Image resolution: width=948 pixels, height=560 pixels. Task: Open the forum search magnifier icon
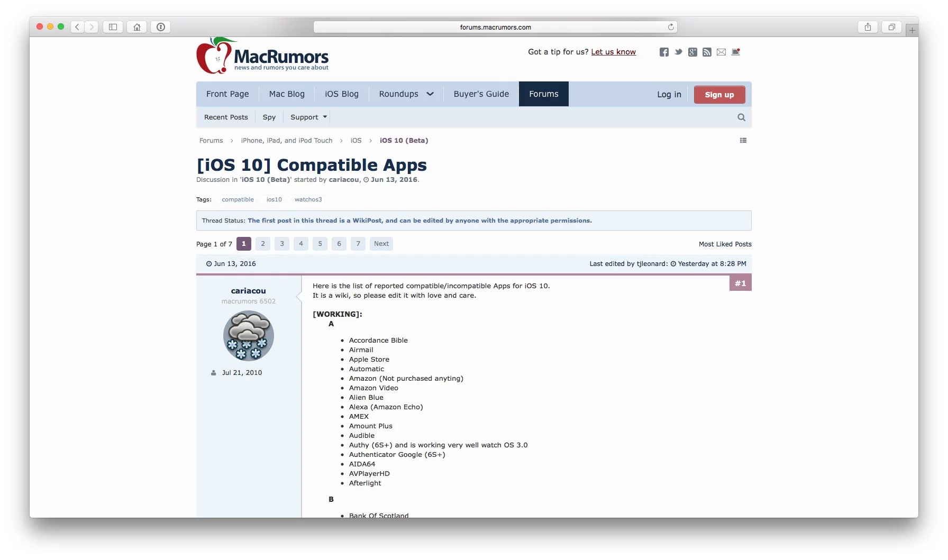click(741, 117)
